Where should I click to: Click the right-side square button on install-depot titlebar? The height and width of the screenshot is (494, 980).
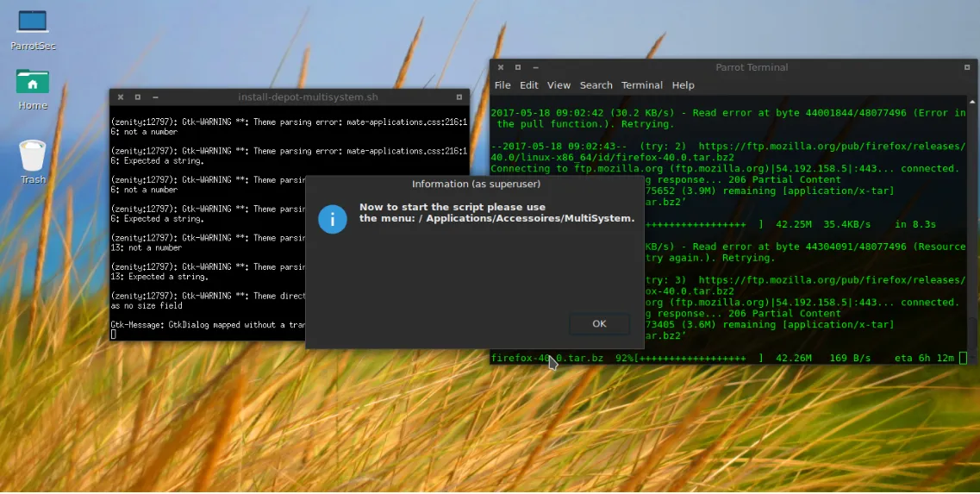459,97
